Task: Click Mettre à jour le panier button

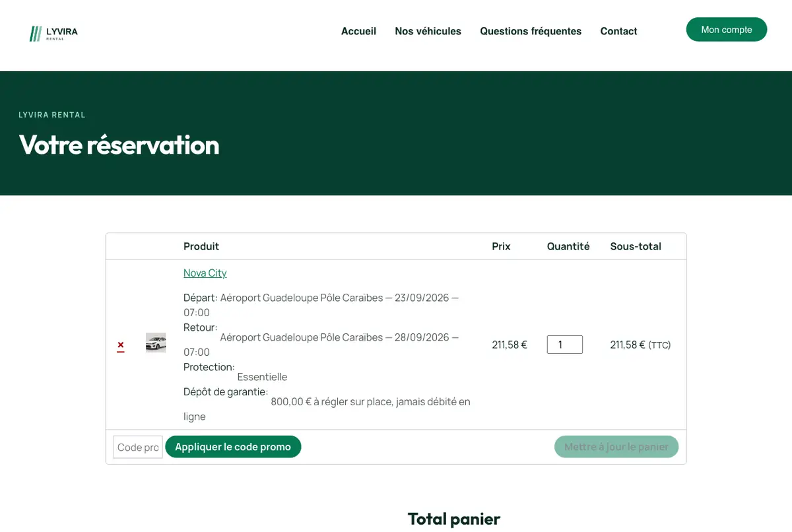Action: tap(616, 447)
